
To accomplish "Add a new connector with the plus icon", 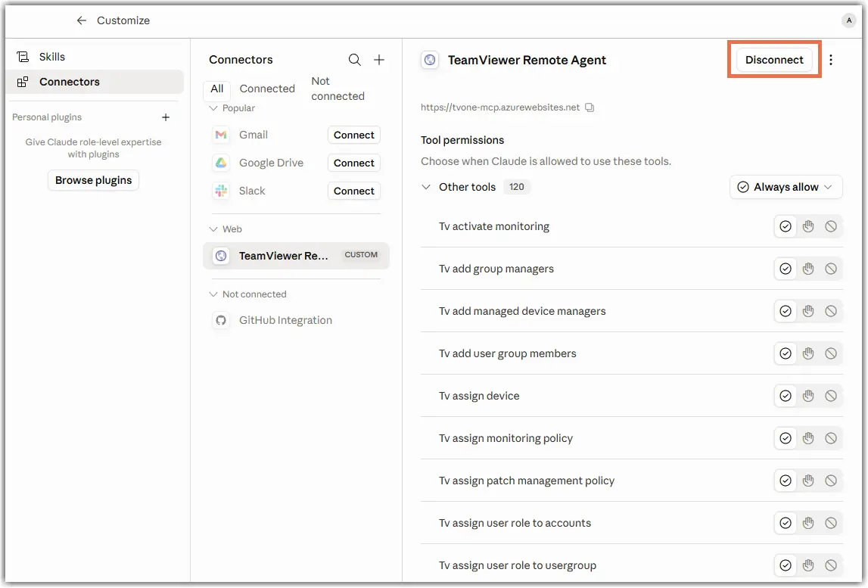I will coord(378,60).
